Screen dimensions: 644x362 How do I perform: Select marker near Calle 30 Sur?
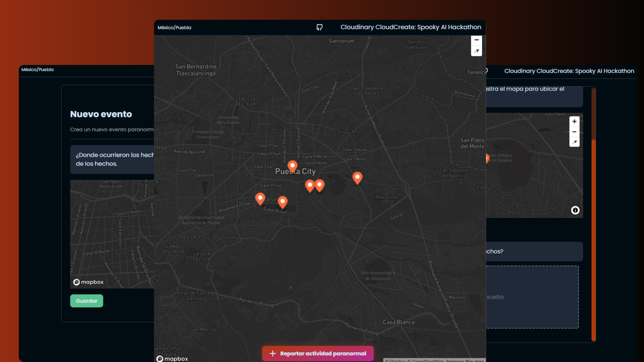(x=282, y=201)
